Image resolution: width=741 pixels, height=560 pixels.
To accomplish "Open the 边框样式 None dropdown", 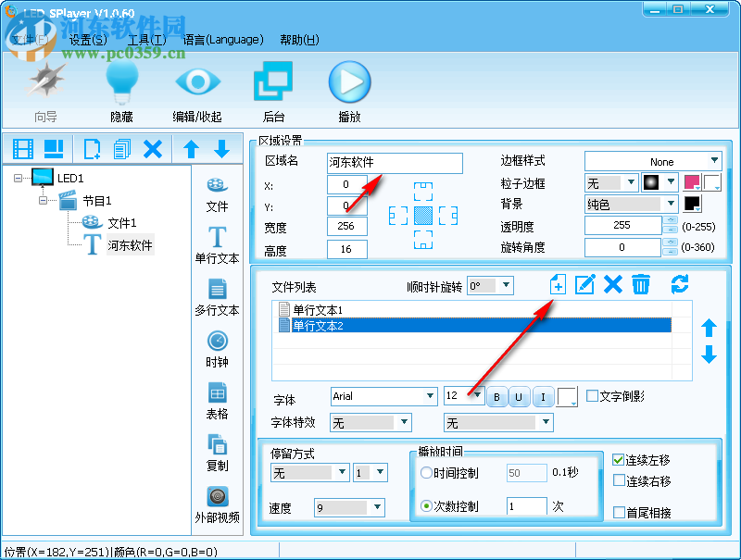I will (653, 159).
